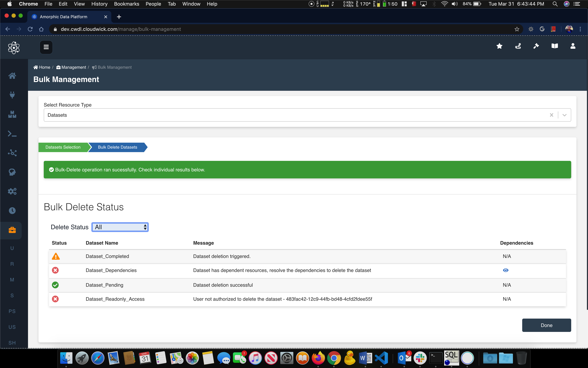Click the success check icon for Dataset_Pending
Viewport: 588px width, 368px height.
pos(55,285)
